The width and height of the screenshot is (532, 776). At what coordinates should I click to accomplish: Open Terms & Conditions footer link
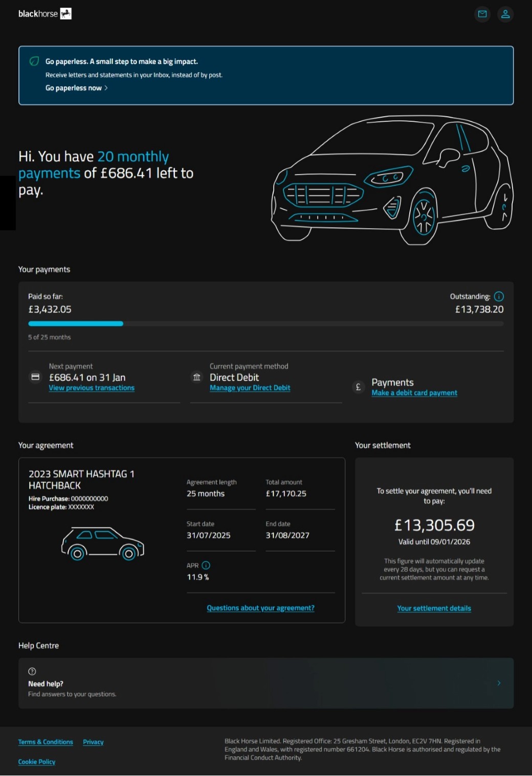pyautogui.click(x=46, y=742)
